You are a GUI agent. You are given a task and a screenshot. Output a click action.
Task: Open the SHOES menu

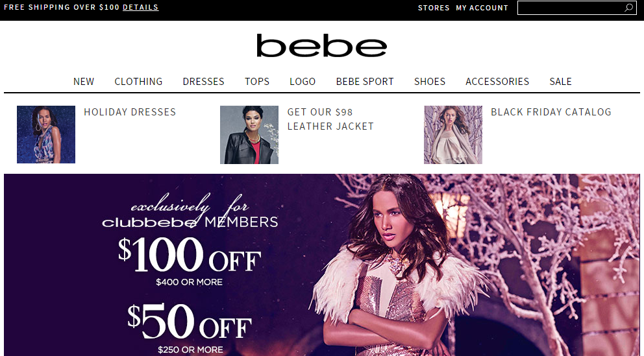point(430,81)
